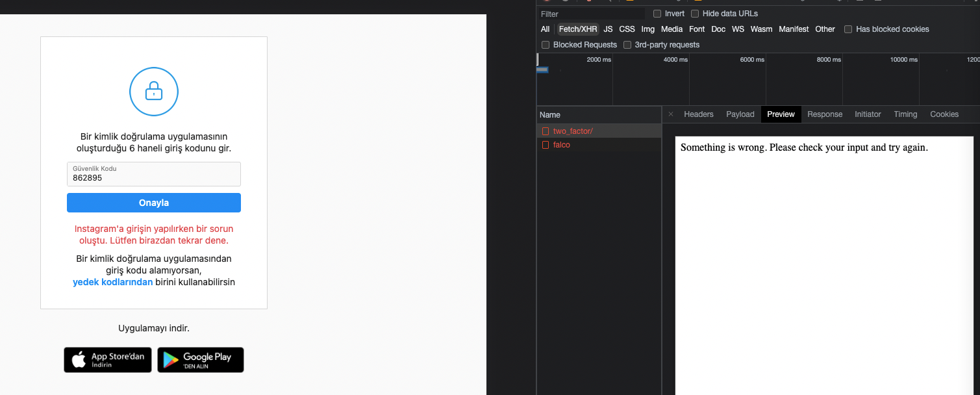Click the Name column header

pyautogui.click(x=599, y=114)
